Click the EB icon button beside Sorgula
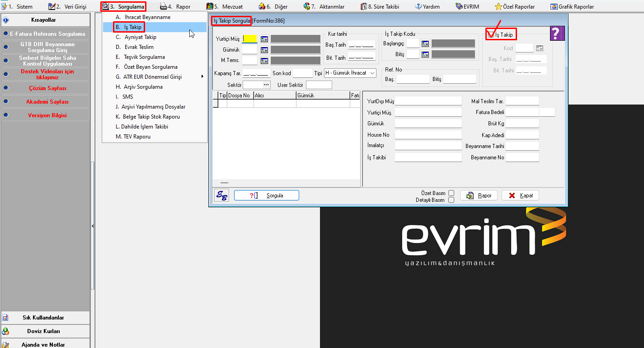644x348 pixels. click(221, 195)
